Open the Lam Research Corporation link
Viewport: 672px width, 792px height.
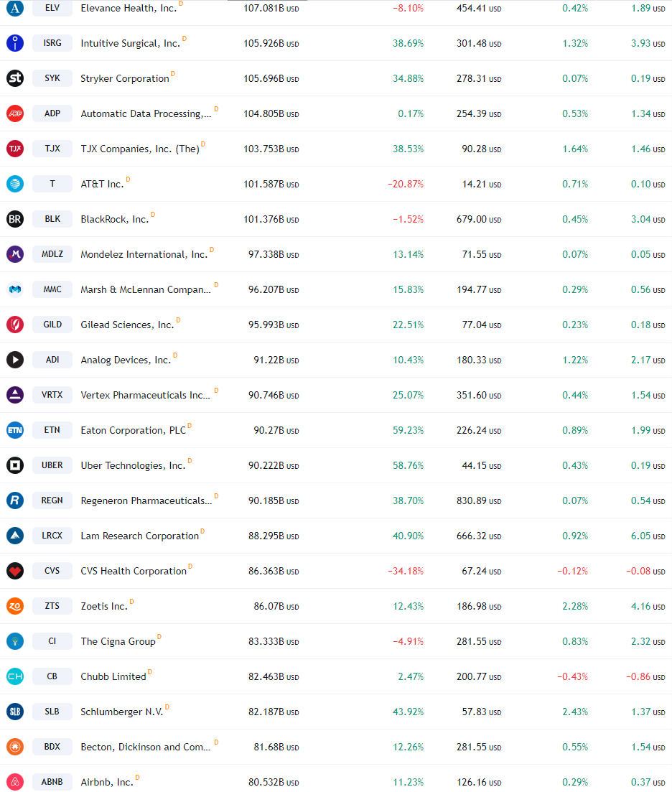[x=140, y=536]
